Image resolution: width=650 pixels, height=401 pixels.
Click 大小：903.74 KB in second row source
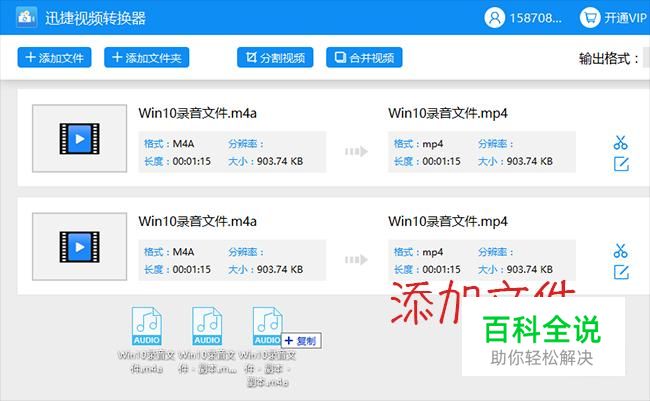[266, 270]
